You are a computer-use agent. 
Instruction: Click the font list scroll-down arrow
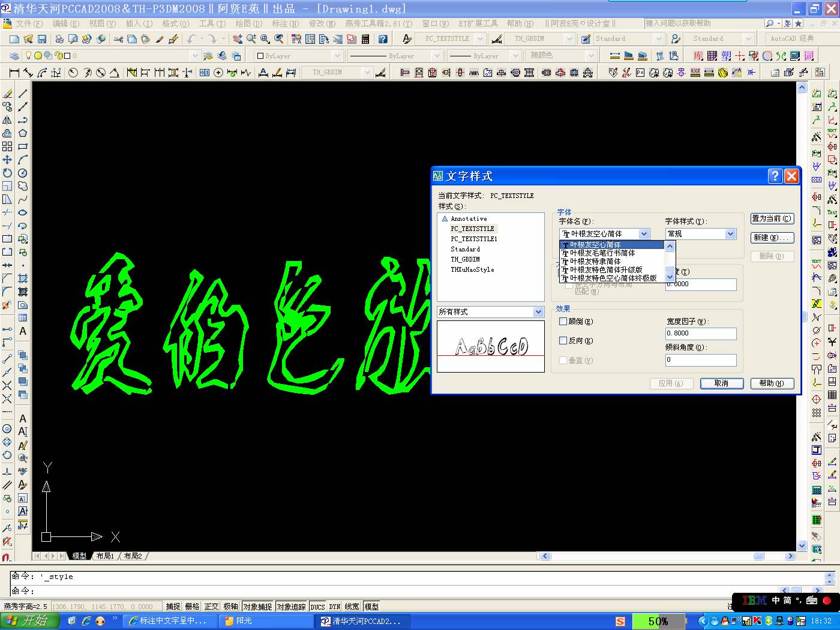point(670,278)
